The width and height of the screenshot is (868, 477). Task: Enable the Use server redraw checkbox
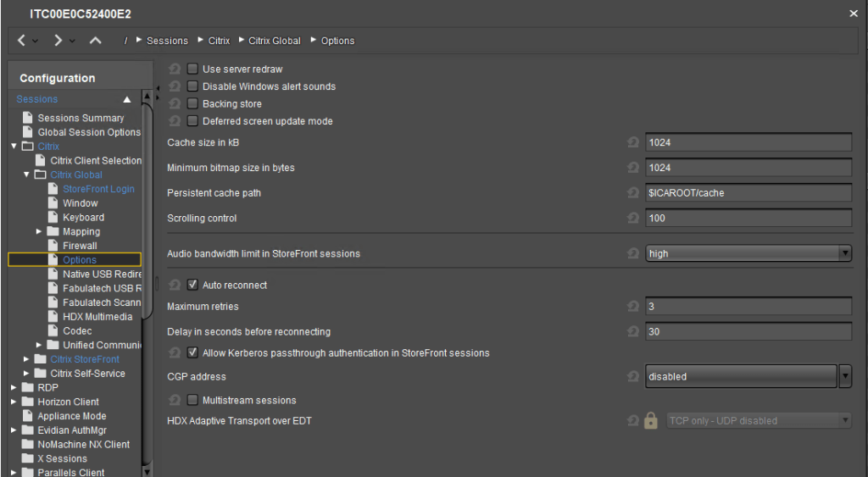(x=192, y=69)
